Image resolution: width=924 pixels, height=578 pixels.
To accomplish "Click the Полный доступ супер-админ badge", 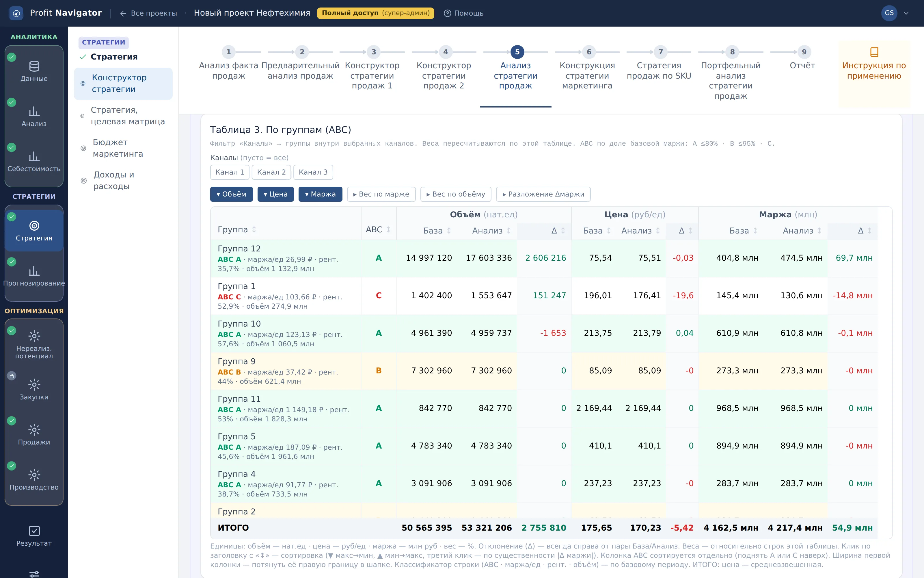I will [x=376, y=13].
